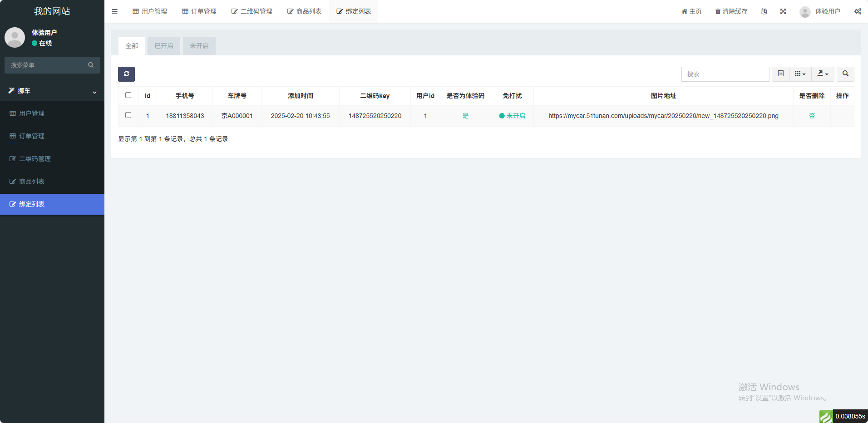868x423 pixels.
Task: Go to 主页 home link
Action: tap(691, 11)
